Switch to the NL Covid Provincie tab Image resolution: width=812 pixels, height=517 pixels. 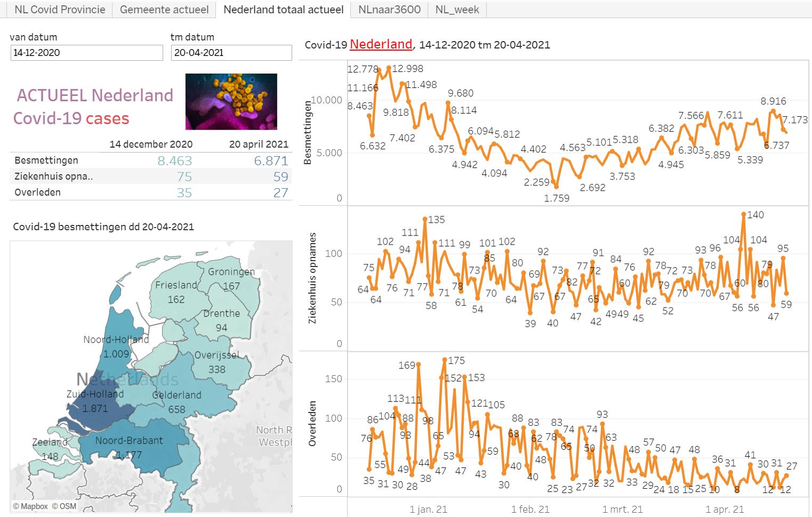[60, 10]
